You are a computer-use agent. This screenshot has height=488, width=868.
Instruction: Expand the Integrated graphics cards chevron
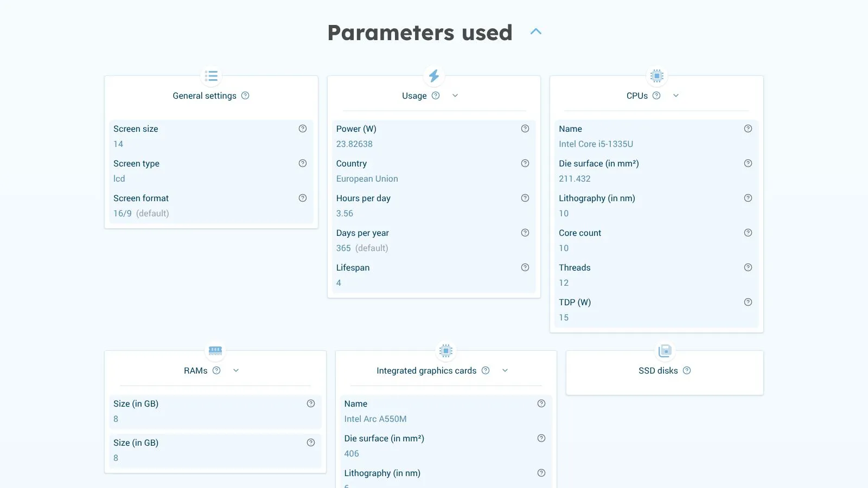tap(505, 370)
